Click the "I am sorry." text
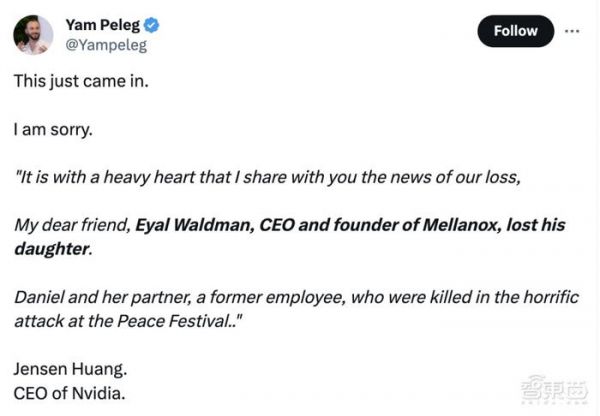Image resolution: width=600 pixels, height=416 pixels. coord(54,130)
